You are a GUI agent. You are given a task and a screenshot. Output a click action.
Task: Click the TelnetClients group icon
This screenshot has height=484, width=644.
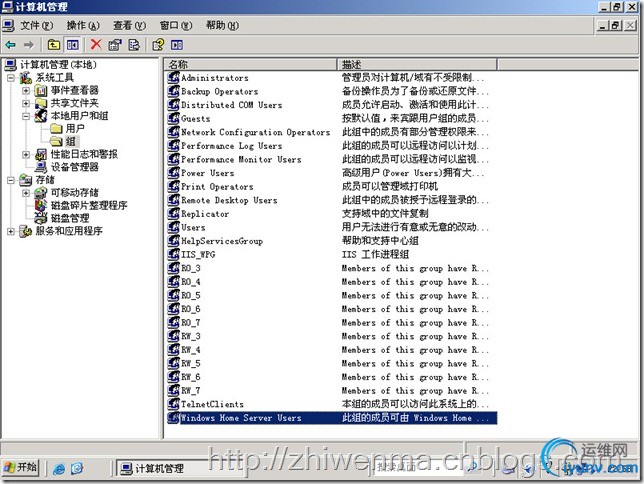(x=173, y=404)
